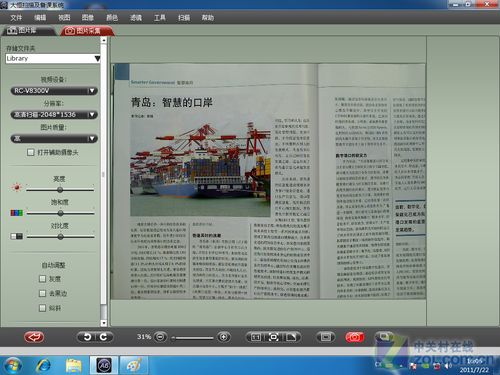The height and width of the screenshot is (375, 500).
Task: Click the 亮度 brightness slider handle
Action: pyautogui.click(x=60, y=190)
